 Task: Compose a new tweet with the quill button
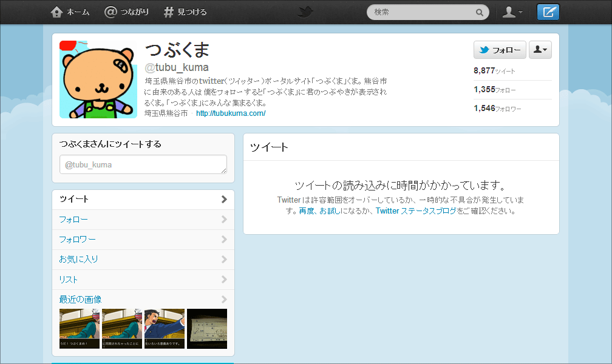[x=548, y=12]
